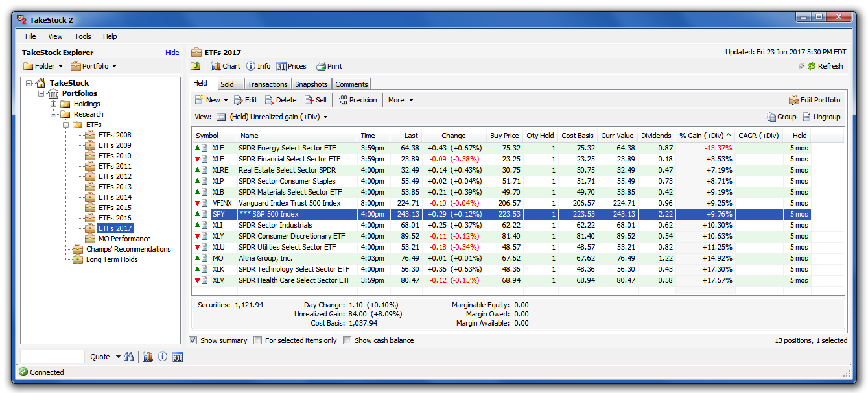Open the Tools menu
Viewport: 868px width, 393px height.
(x=83, y=36)
